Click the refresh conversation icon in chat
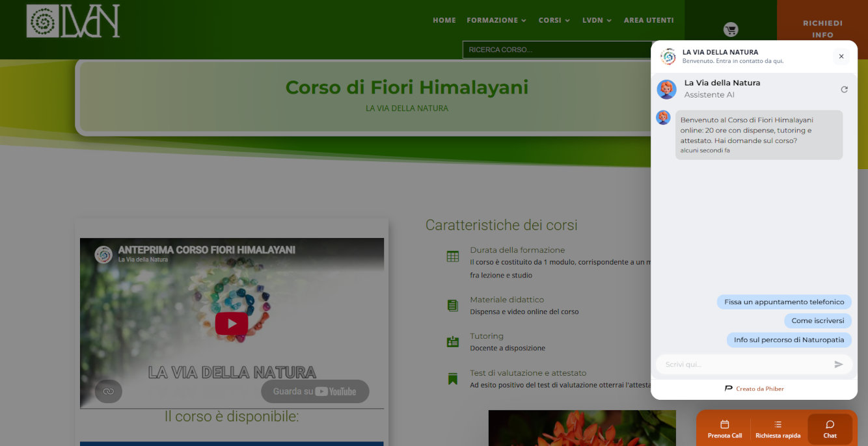This screenshot has height=446, width=868. click(x=844, y=89)
